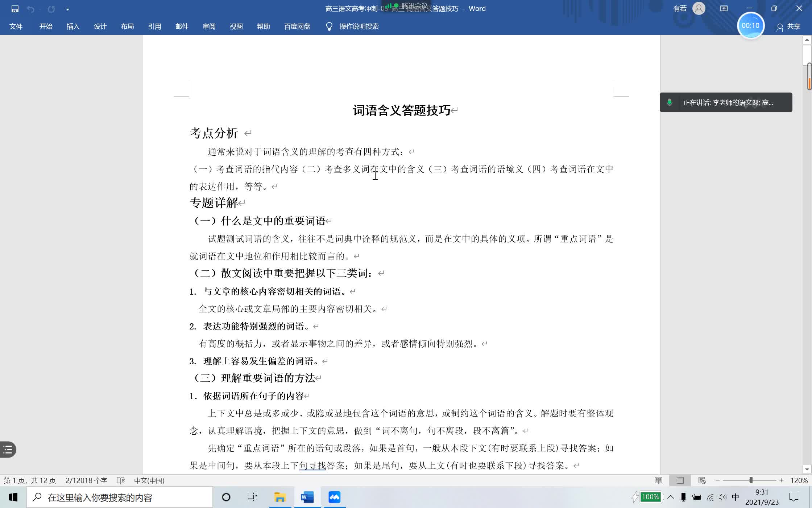
Task: Click the 共享 share button
Action: pyautogui.click(x=788, y=26)
